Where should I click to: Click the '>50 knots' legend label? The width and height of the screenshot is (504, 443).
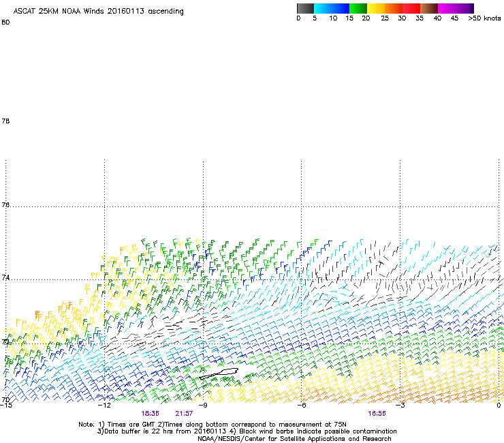(x=484, y=18)
